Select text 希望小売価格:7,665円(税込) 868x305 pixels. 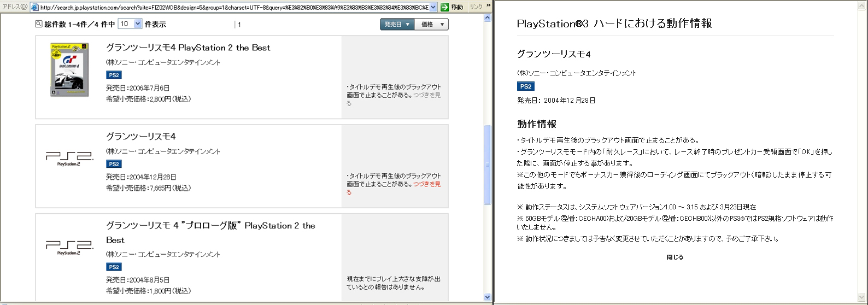tap(149, 188)
